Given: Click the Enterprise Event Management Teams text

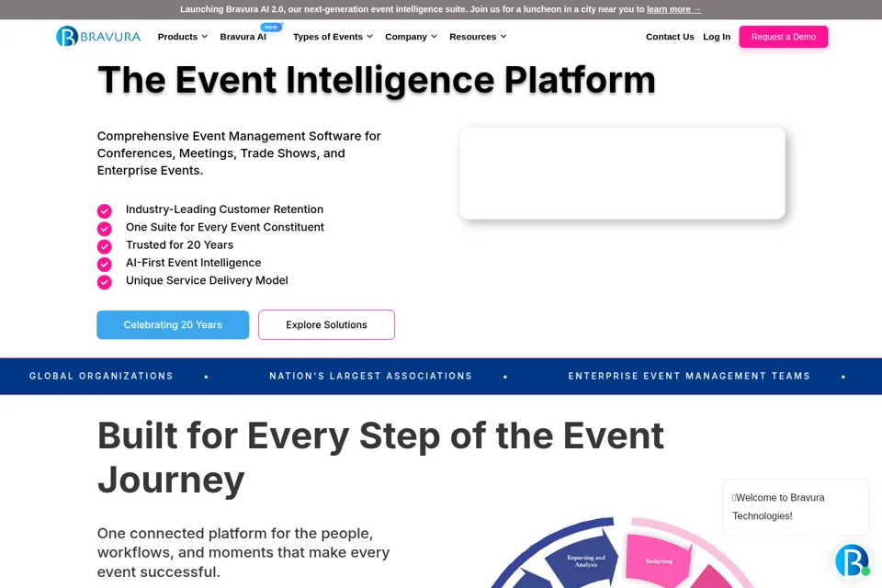Looking at the screenshot, I should point(689,376).
